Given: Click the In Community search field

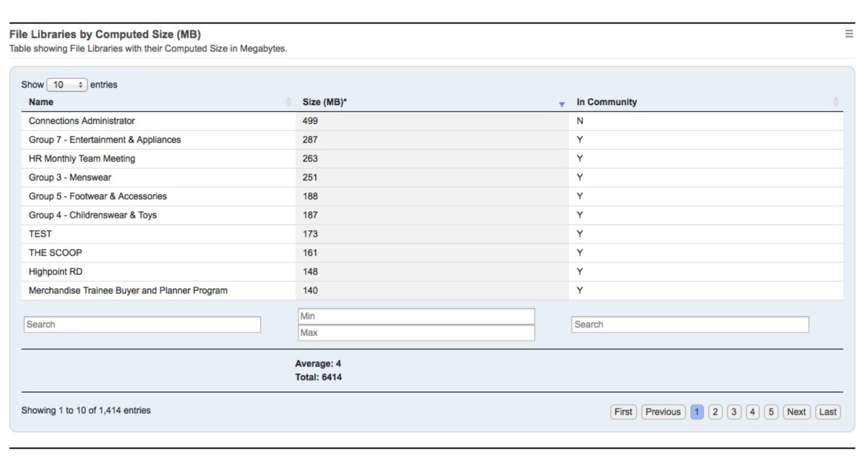Looking at the screenshot, I should (690, 324).
